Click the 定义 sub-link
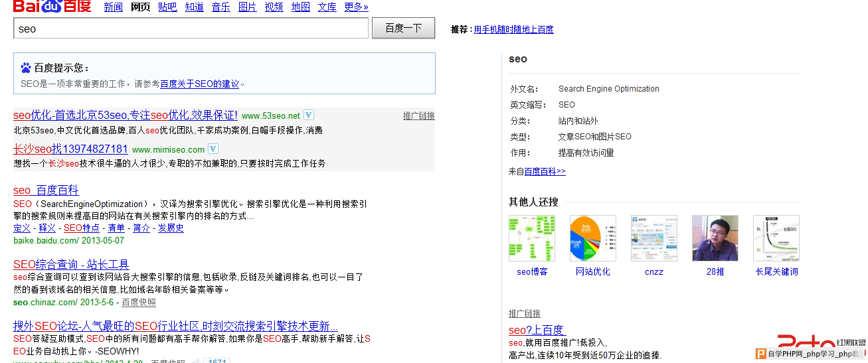 (22, 228)
